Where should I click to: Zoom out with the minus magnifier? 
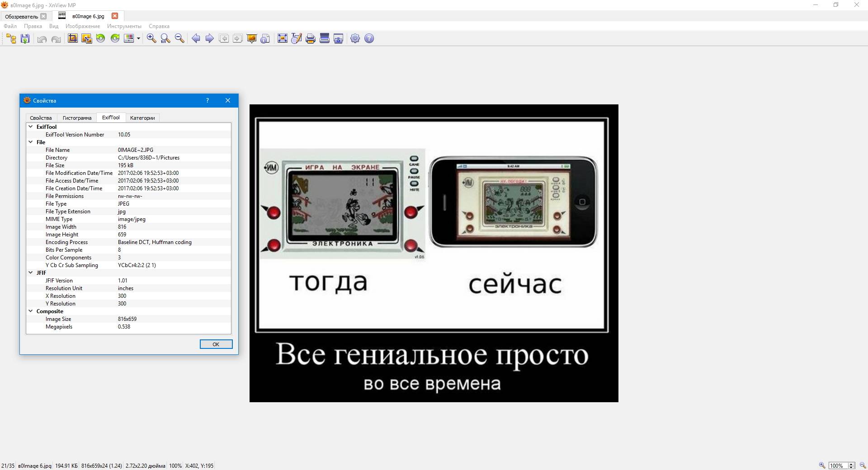tap(179, 38)
